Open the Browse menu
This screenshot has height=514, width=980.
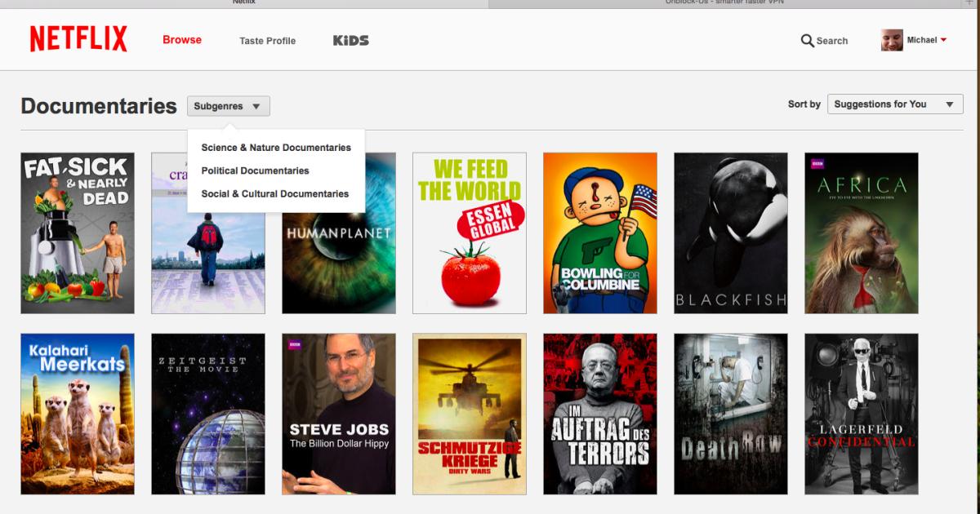(x=182, y=39)
